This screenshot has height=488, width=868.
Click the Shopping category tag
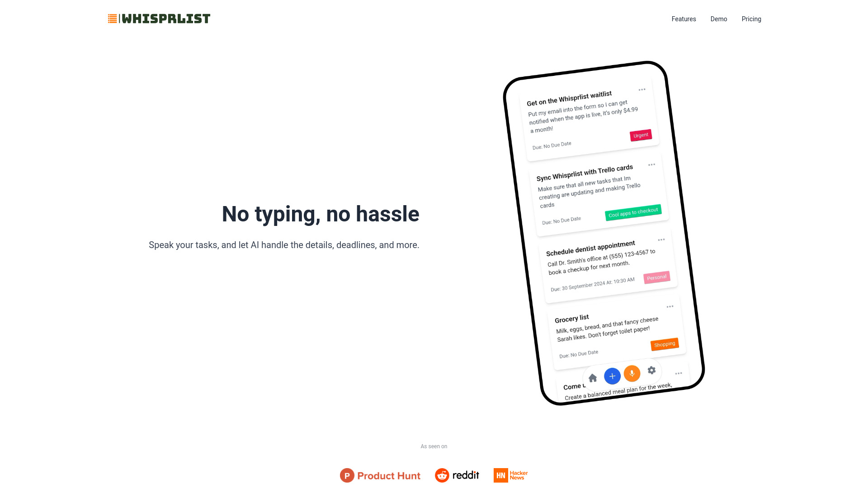tap(664, 344)
